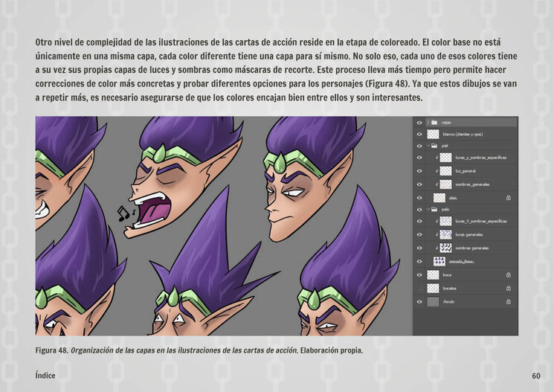Click the piel group folder icon
554x392 pixels.
(x=434, y=146)
